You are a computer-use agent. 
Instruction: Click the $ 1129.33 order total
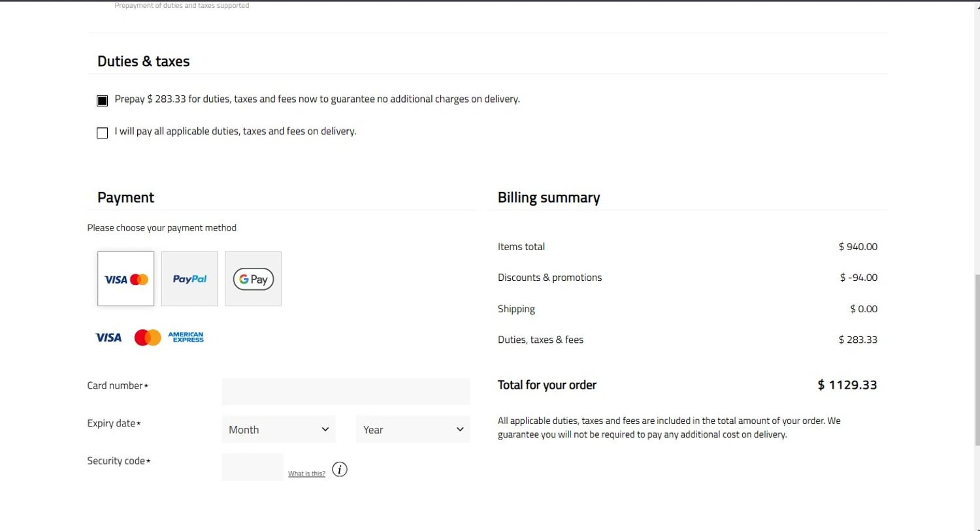coord(847,385)
